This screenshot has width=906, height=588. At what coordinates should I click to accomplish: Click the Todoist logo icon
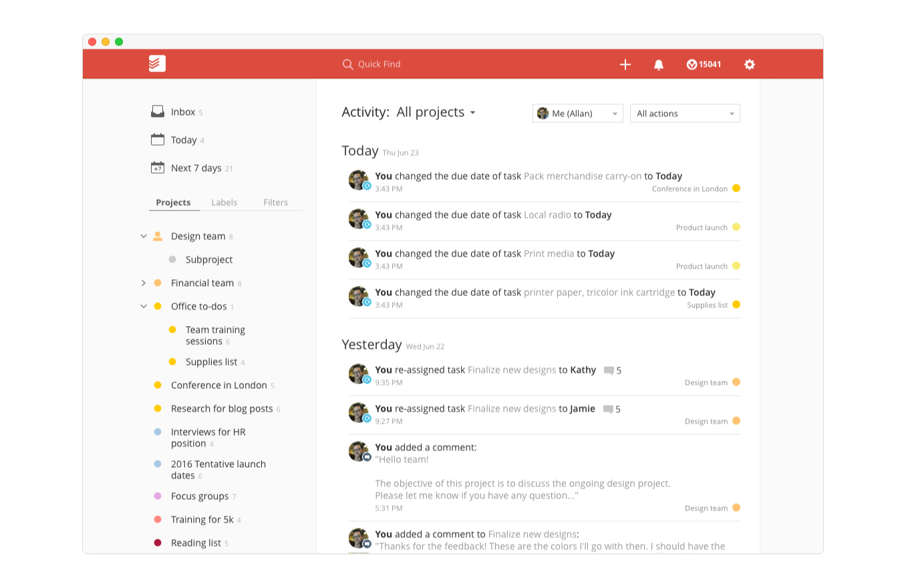[x=157, y=64]
